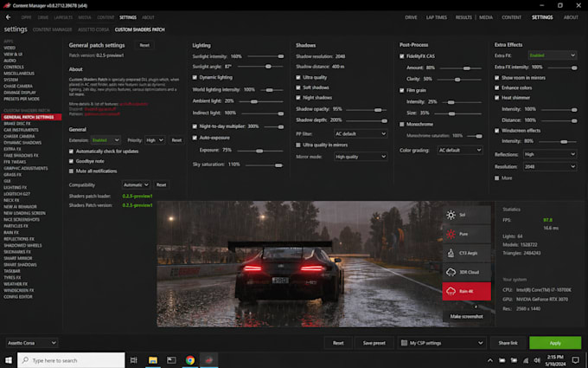The width and height of the screenshot is (588, 368).
Task: Toggle FidelityFX CAS checkbox
Action: pos(401,56)
